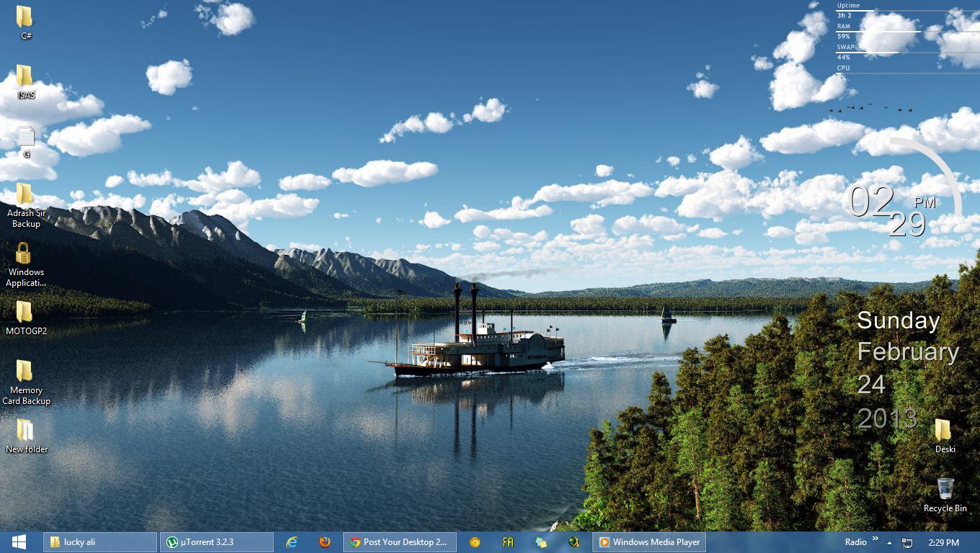Switch to the µTorrent 3.2.3 taskbar window
980x553 pixels.
click(217, 542)
